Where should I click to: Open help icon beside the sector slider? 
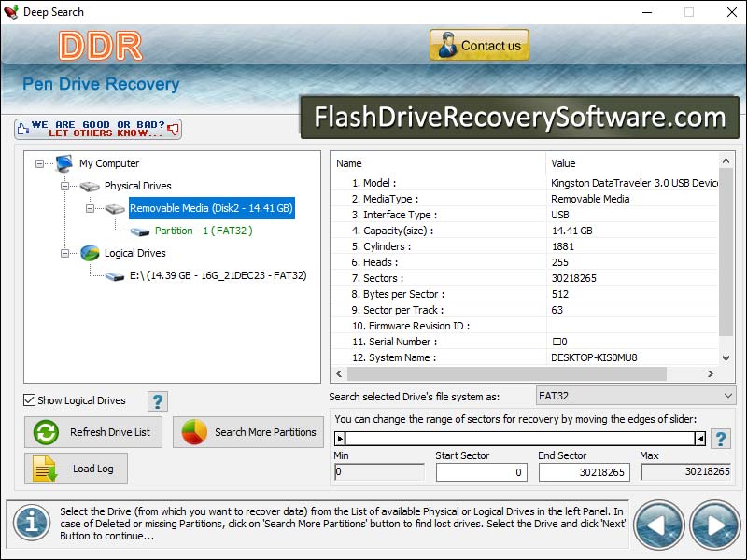point(721,439)
